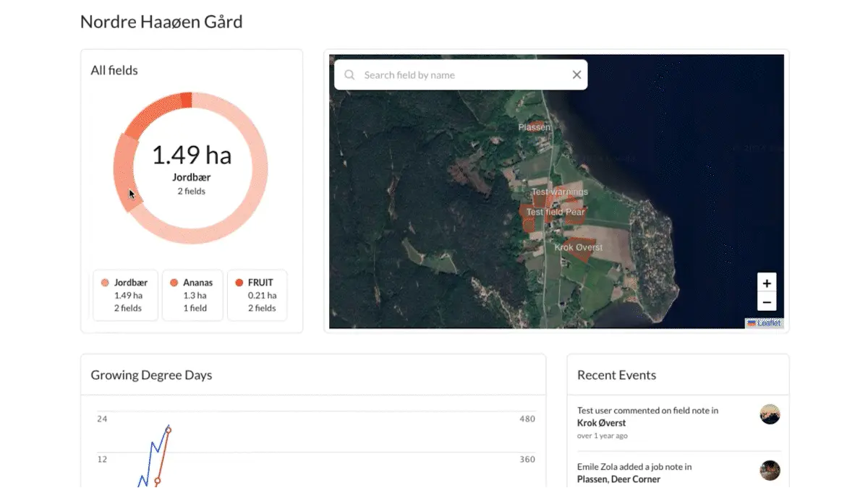This screenshot has width=868, height=488.
Task: Click the darkest FRUIT segment of donut chart
Action: [186, 100]
